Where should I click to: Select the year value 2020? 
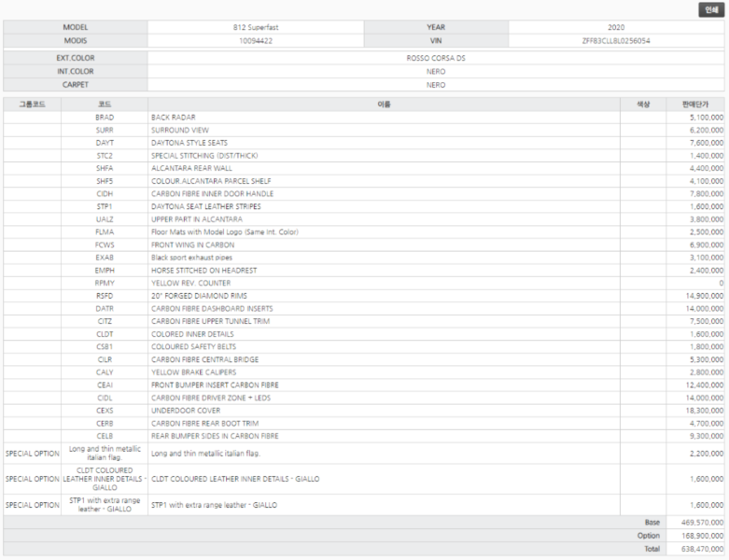pyautogui.click(x=616, y=27)
